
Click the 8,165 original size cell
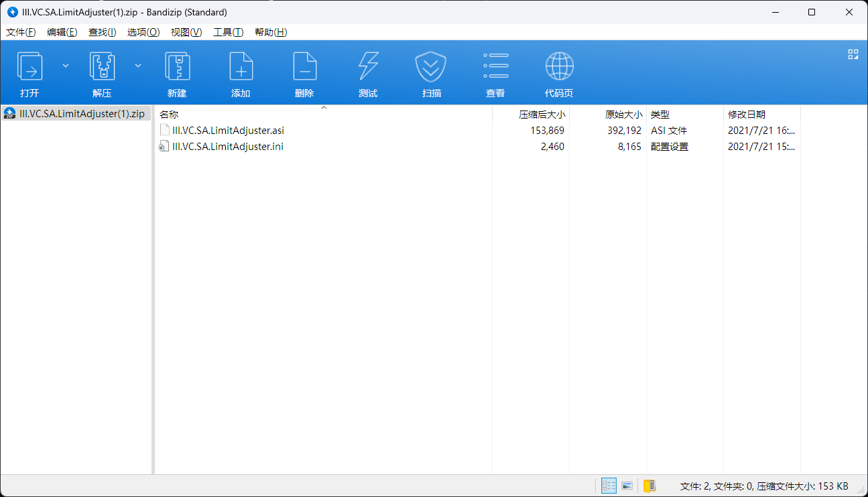coord(629,147)
